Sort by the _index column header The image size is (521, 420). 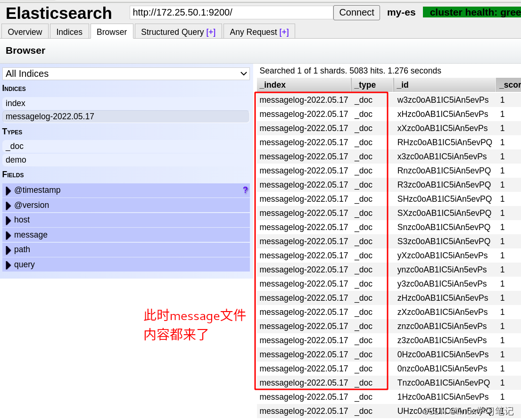pos(304,85)
